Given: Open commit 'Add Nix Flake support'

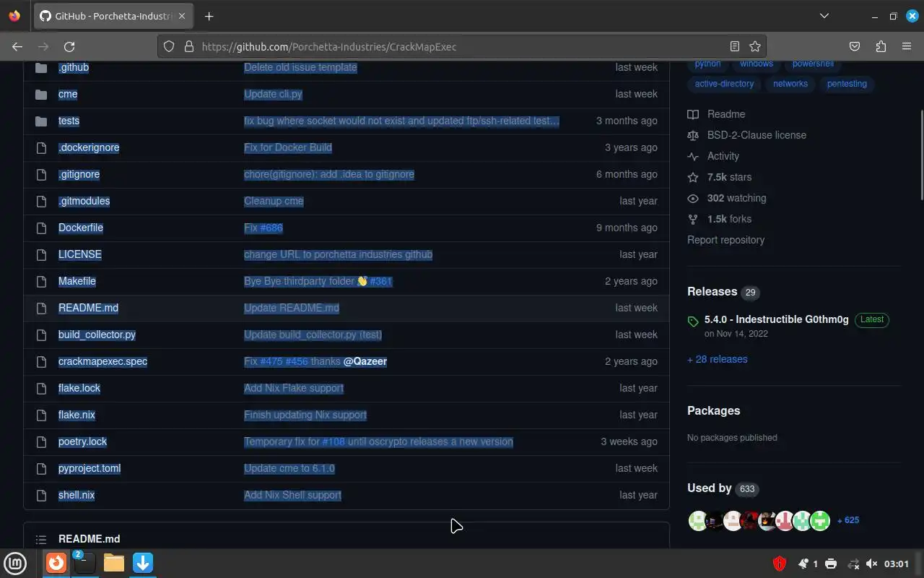Looking at the screenshot, I should tap(294, 388).
